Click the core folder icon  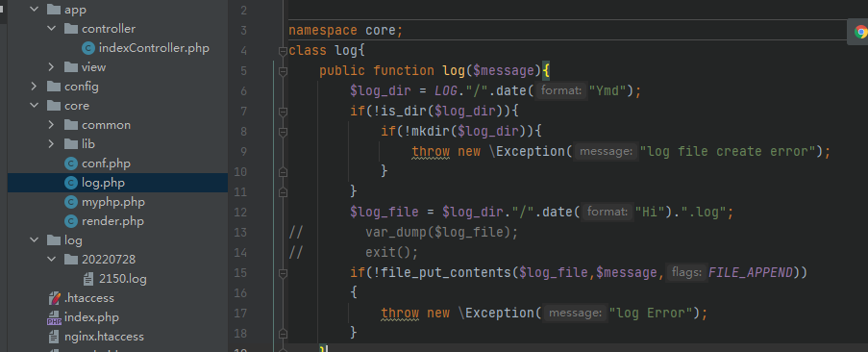pyautogui.click(x=54, y=106)
